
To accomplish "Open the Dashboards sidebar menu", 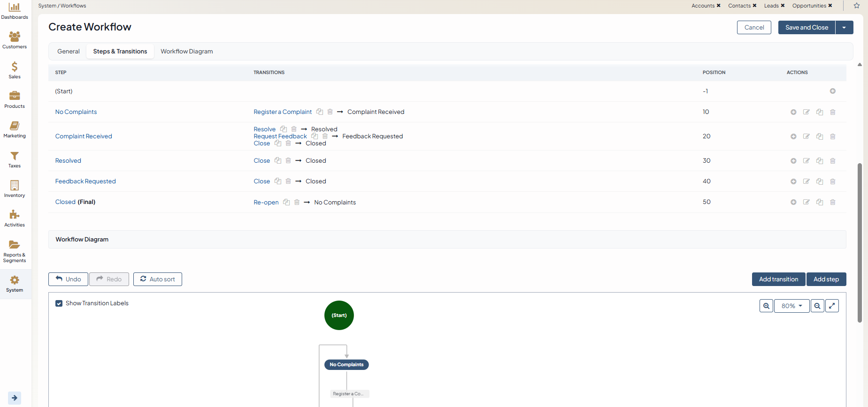I will click(15, 11).
